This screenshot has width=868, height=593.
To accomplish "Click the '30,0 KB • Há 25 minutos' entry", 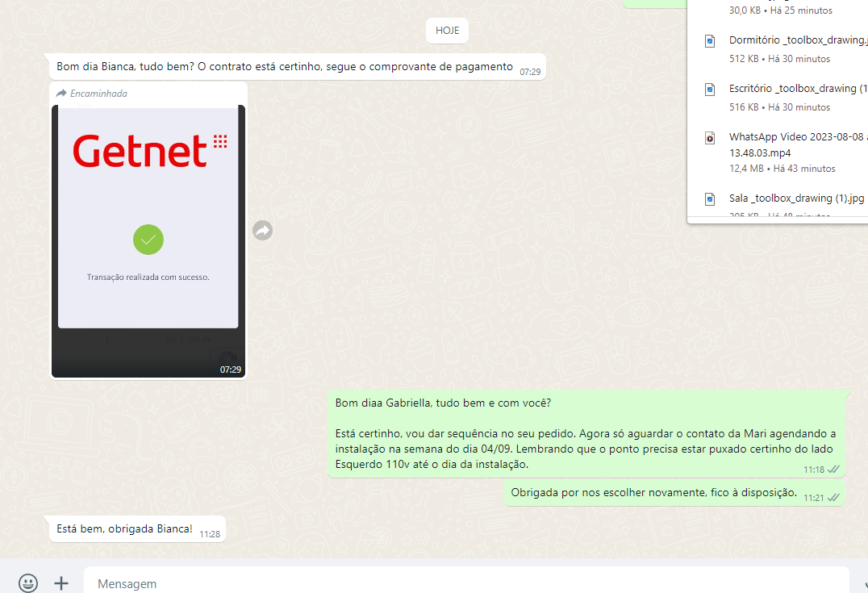I will pos(781,10).
